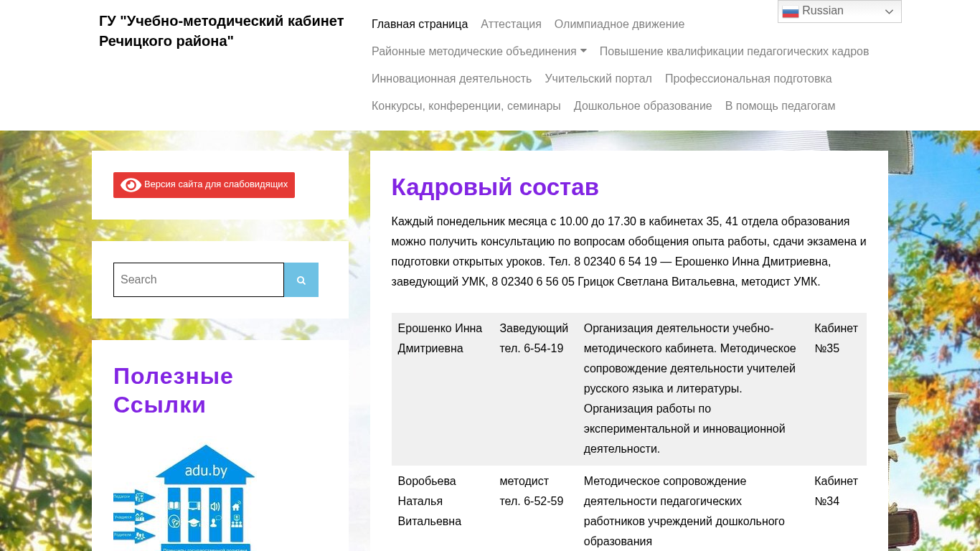Open Инновационная деятельность section
Viewport: 980px width, 551px height.
(451, 79)
